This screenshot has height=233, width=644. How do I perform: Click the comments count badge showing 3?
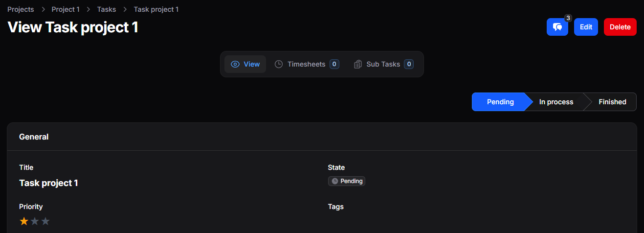(x=568, y=18)
